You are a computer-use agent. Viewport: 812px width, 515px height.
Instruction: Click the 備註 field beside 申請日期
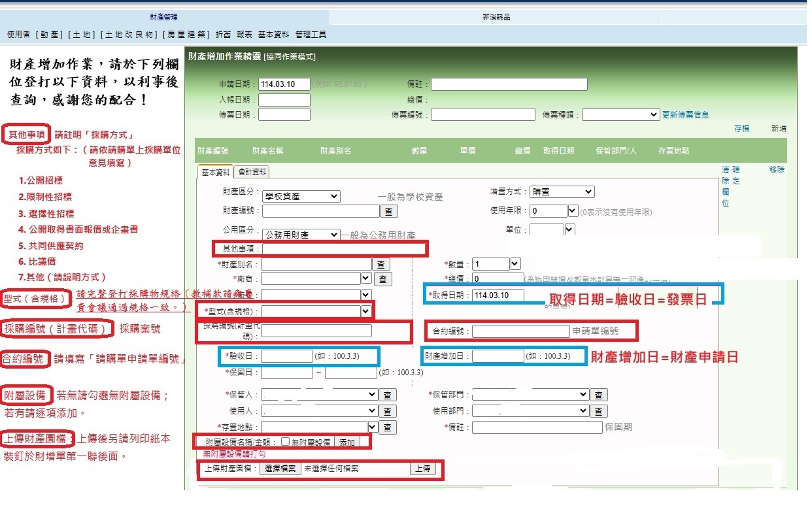click(509, 84)
